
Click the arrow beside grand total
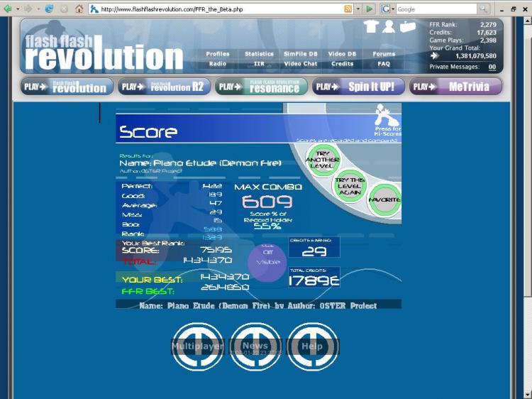click(x=434, y=55)
